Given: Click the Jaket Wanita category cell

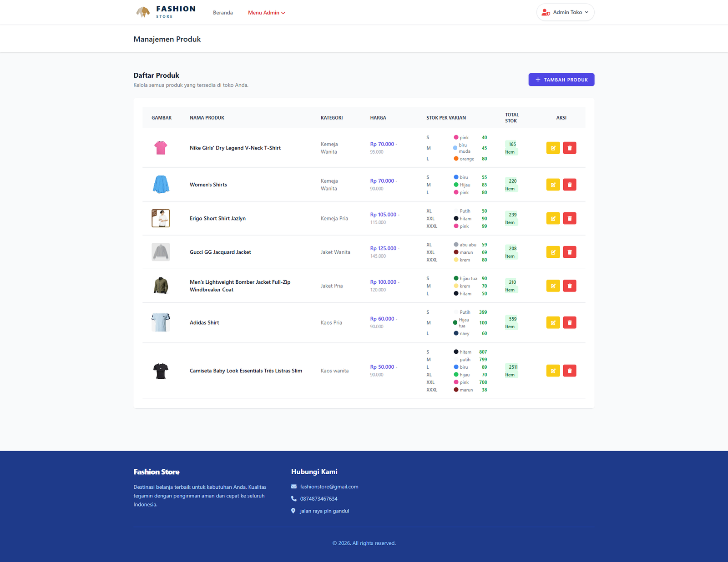Looking at the screenshot, I should pyautogui.click(x=335, y=252).
